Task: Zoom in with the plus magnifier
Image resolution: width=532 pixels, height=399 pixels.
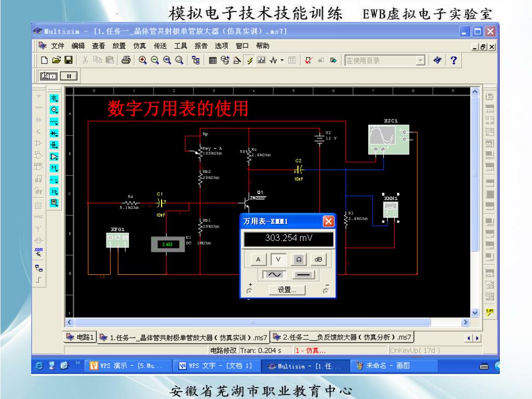Action: (142, 60)
